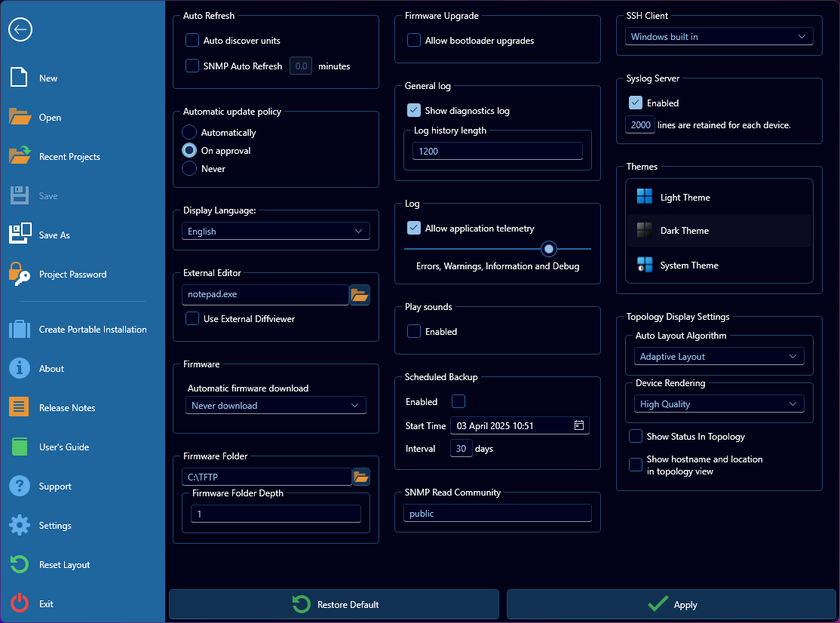Open the User's Guide via its green book icon

pos(17,447)
